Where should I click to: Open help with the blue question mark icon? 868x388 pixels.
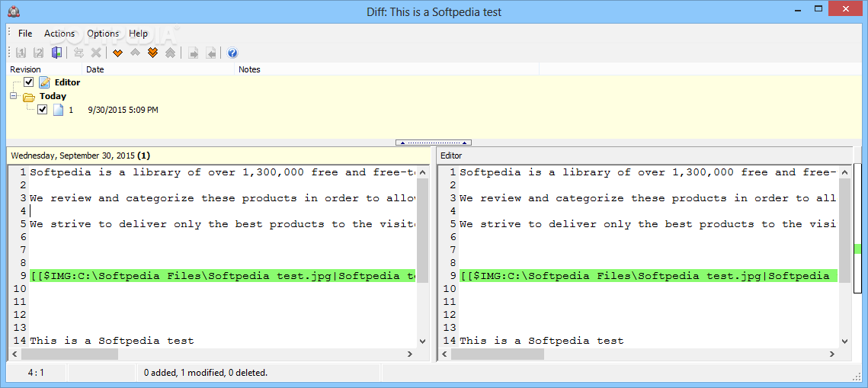coord(232,53)
